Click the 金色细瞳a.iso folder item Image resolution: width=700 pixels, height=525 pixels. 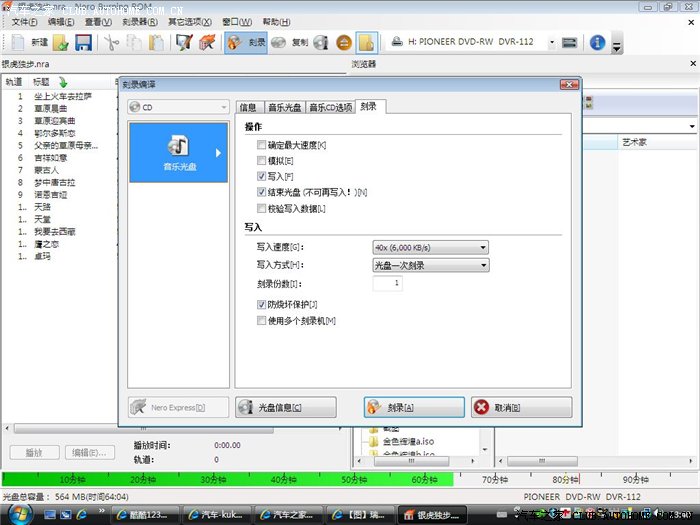(408, 442)
